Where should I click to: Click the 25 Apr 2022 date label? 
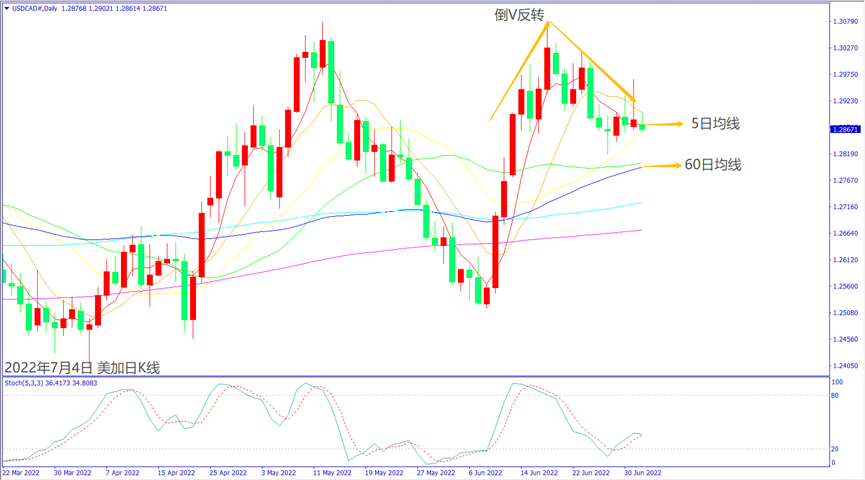point(229,472)
